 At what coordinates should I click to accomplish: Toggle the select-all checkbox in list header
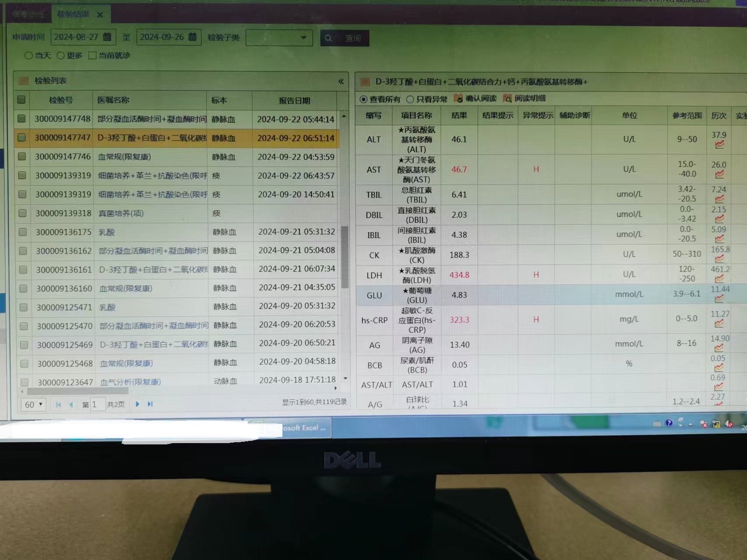click(x=21, y=100)
